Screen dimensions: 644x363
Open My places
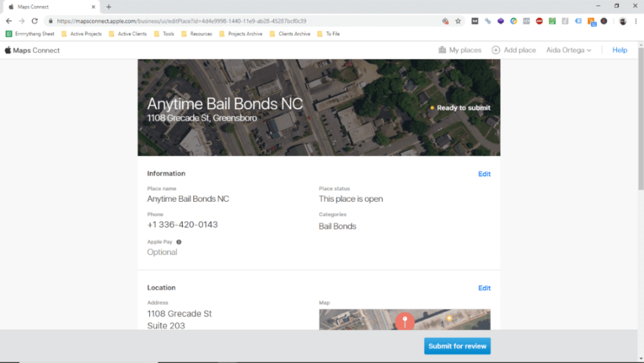point(460,50)
